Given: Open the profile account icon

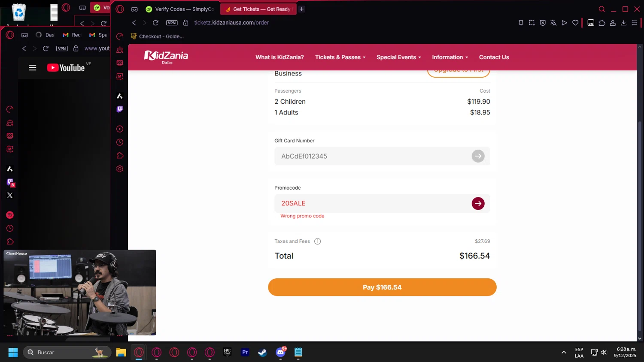Looking at the screenshot, I should (613, 23).
